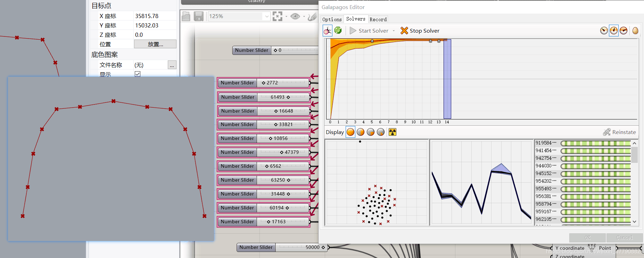Click the Reinstate button
Screen dimensions: 644x258
pos(619,132)
